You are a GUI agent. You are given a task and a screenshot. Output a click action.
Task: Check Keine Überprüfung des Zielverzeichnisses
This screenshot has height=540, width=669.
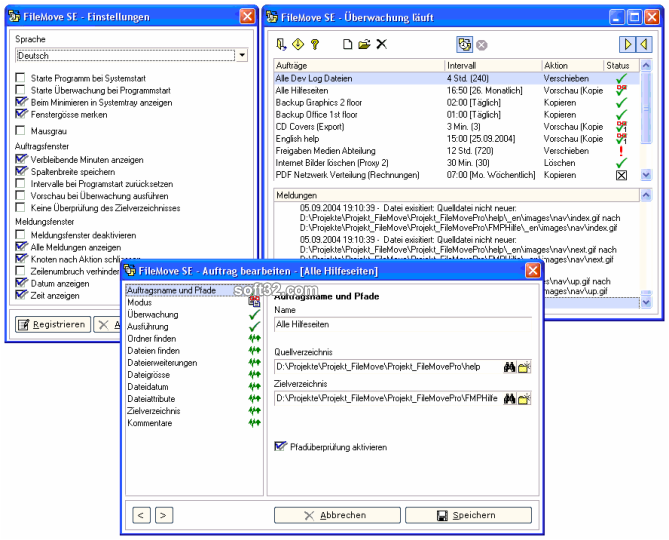[20, 207]
